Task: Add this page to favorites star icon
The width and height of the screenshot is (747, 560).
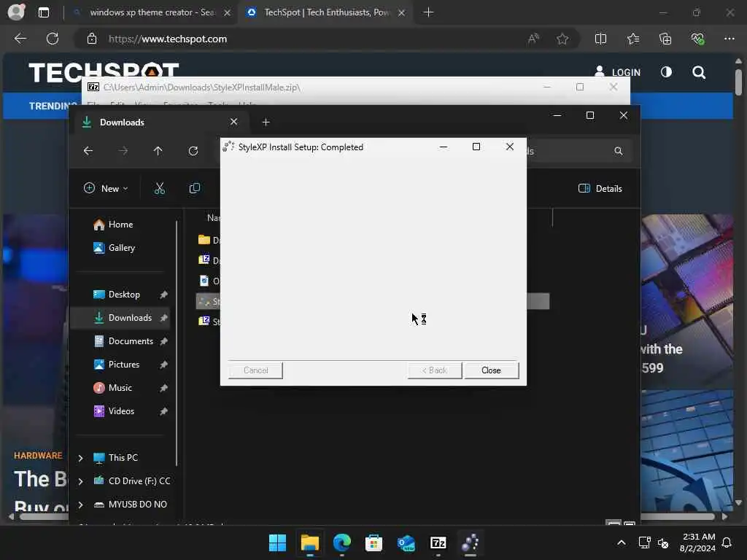Action: [562, 39]
